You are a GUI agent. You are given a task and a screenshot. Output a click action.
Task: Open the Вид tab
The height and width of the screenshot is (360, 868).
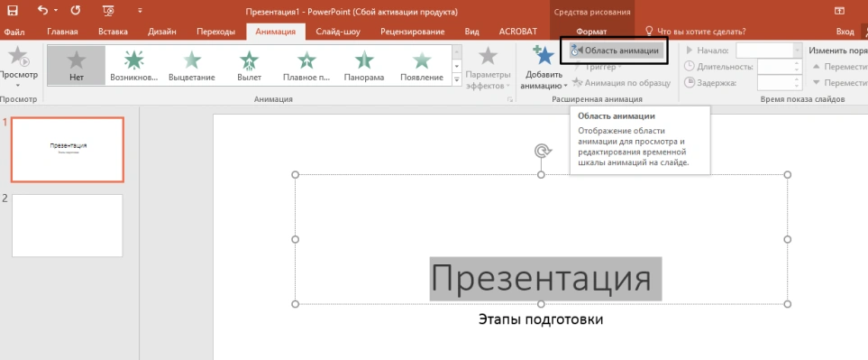[x=471, y=32]
